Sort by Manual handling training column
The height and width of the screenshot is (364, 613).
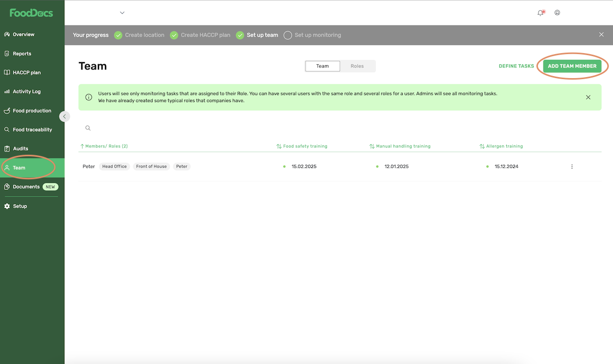(400, 146)
